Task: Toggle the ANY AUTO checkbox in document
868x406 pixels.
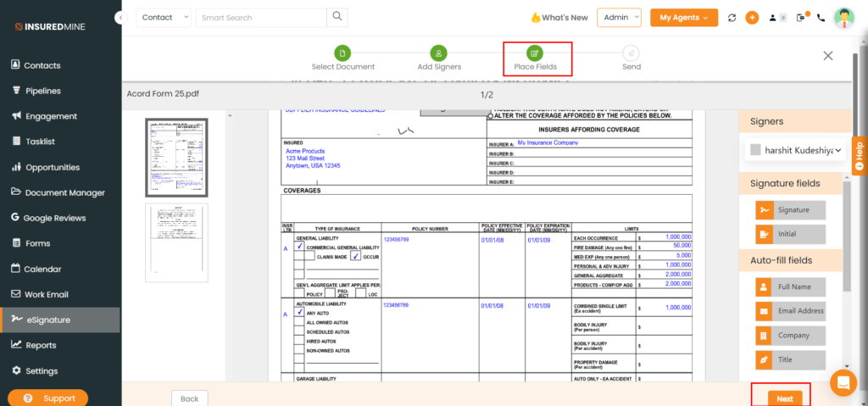Action: point(299,313)
